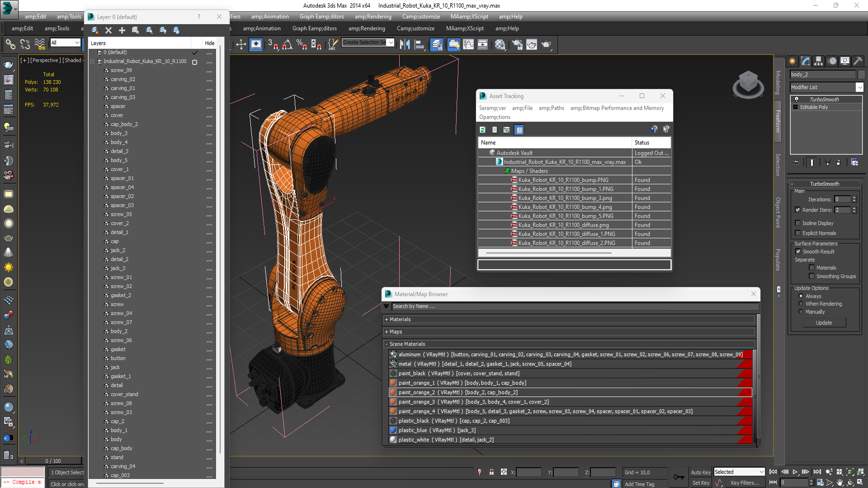
Task: Open the Create command panel tab
Action: 793,61
